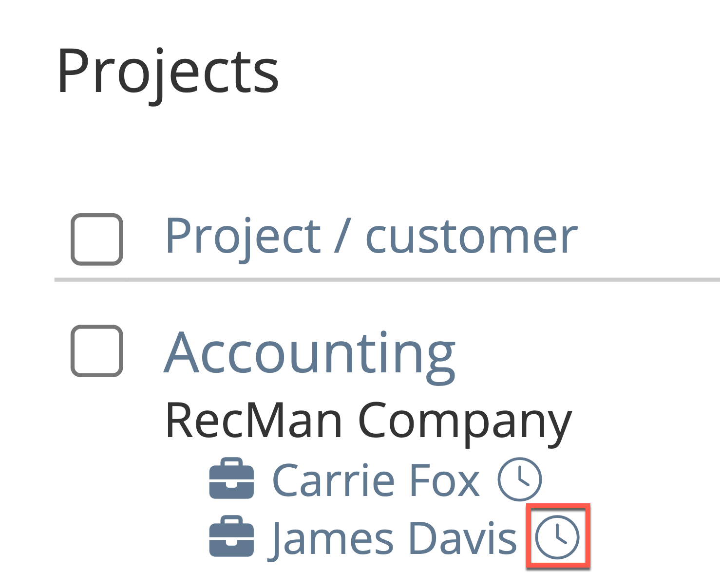This screenshot has height=588, width=720.
Task: Click the clock icon beside James Davis
Action: (557, 537)
